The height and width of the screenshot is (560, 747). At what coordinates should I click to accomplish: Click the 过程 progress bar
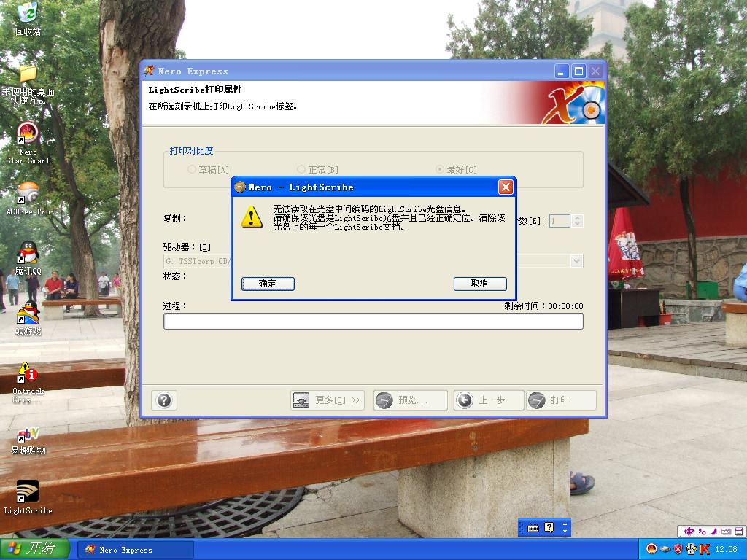point(373,322)
